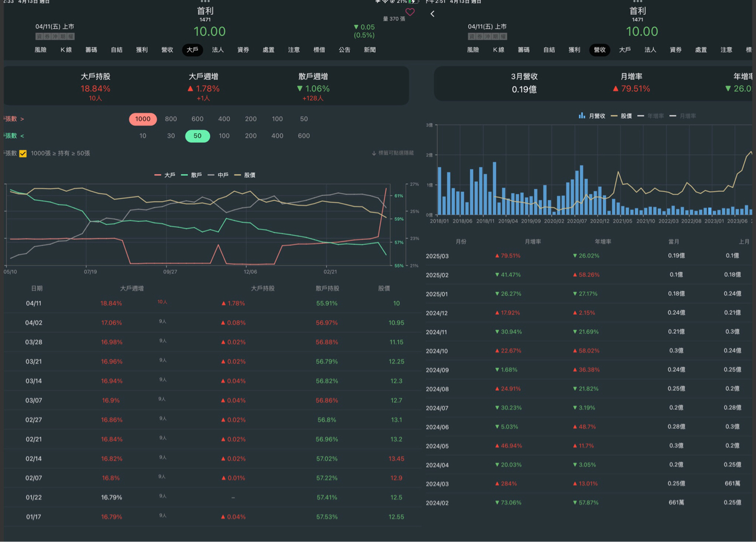The width and height of the screenshot is (756, 542).
Task: Switch to 大戶 tab in the right panel
Action: [x=625, y=50]
